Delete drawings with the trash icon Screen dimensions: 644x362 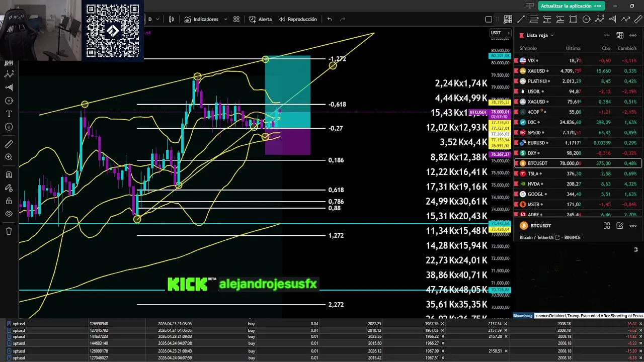[x=9, y=231]
